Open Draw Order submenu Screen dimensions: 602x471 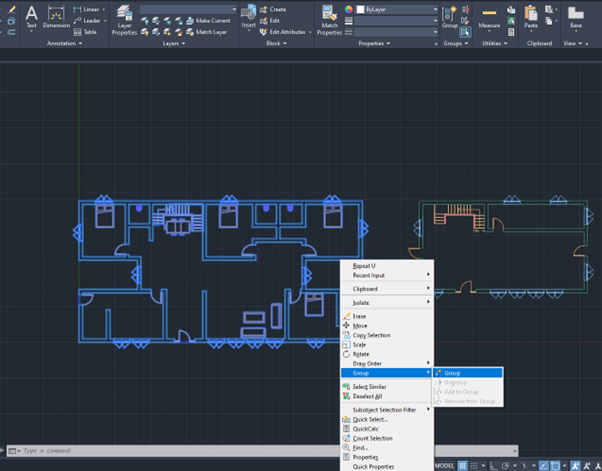click(x=387, y=364)
